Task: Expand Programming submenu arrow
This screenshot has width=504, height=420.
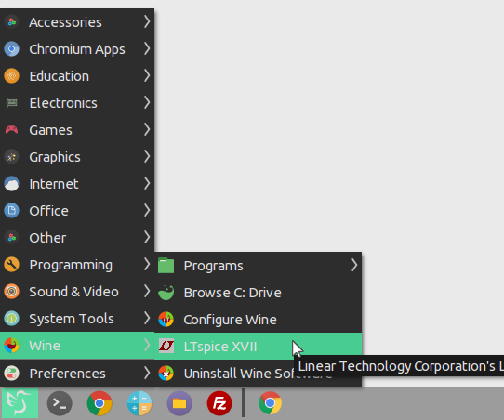Action: coord(147,265)
